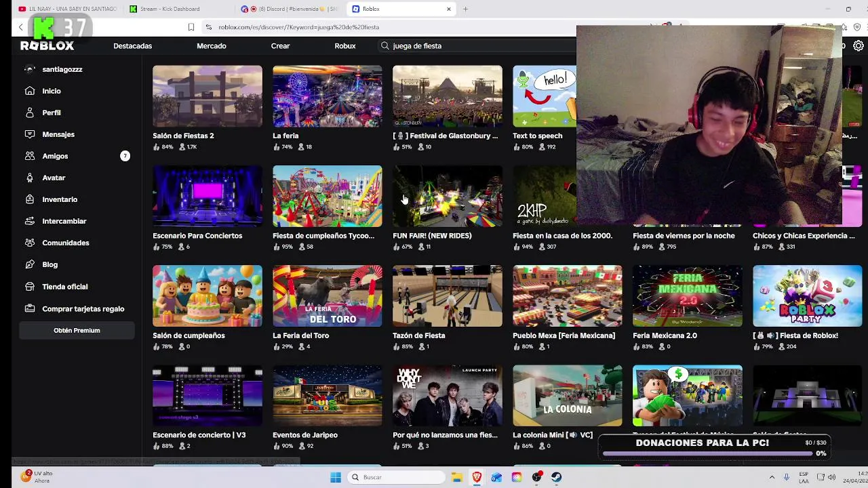The height and width of the screenshot is (488, 868).
Task: Open Mensajes via its message icon
Action: 30,134
